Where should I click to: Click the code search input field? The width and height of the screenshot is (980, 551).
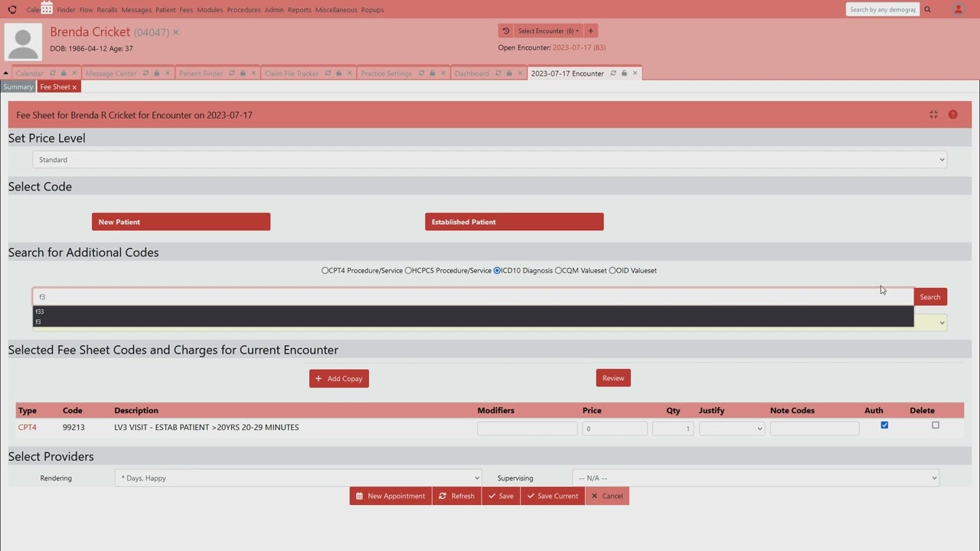pyautogui.click(x=472, y=297)
